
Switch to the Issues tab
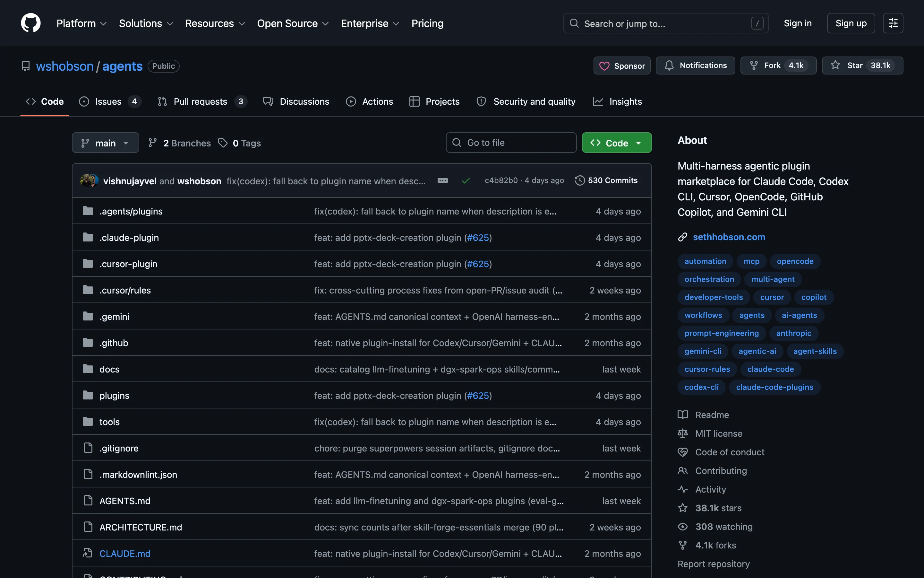point(110,101)
